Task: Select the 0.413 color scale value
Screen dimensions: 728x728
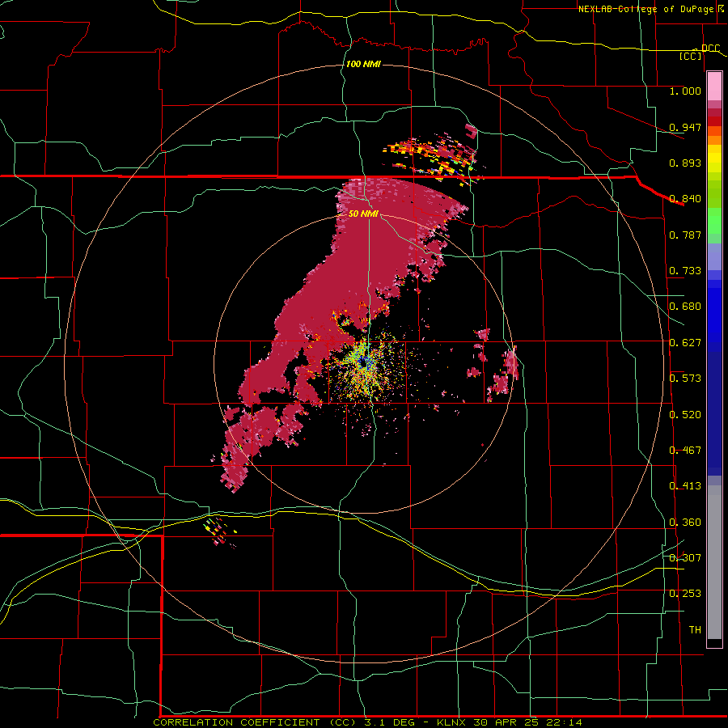Action: click(685, 486)
